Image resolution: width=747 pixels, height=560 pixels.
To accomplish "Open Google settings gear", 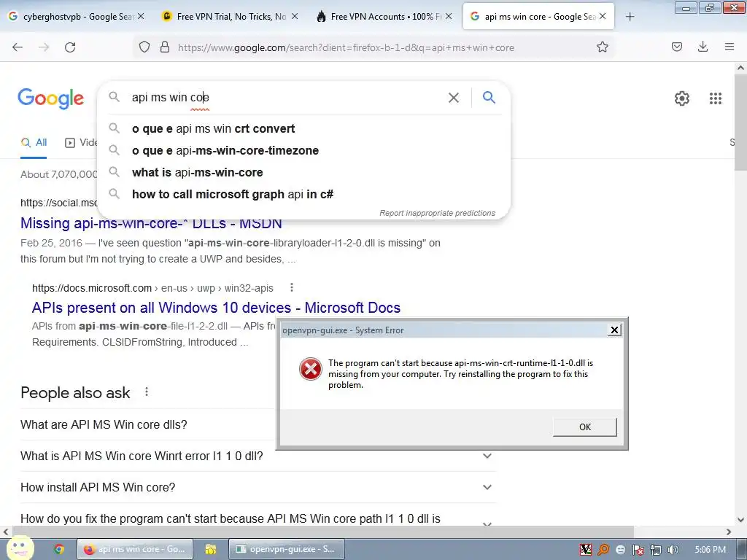I will click(682, 98).
